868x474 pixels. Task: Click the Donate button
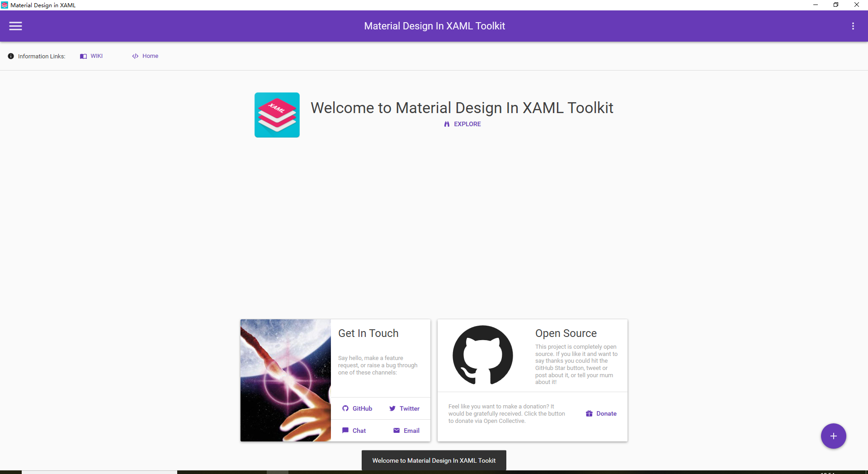coord(601,413)
